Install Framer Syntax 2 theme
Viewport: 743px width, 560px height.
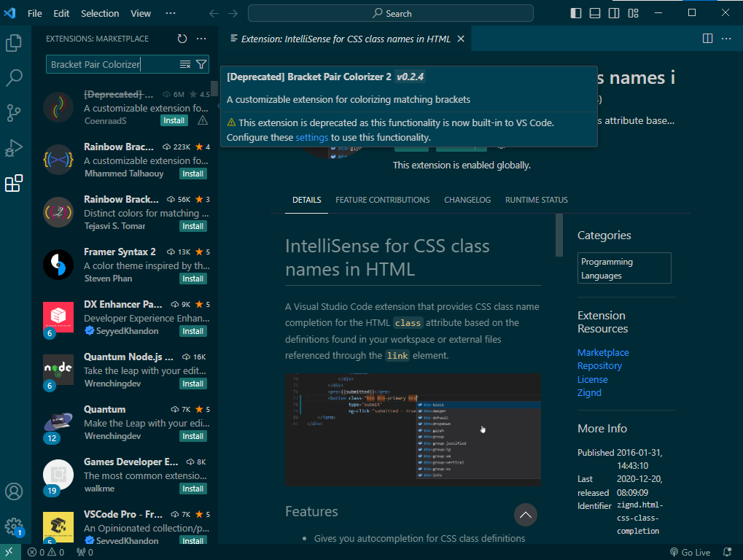coord(192,279)
